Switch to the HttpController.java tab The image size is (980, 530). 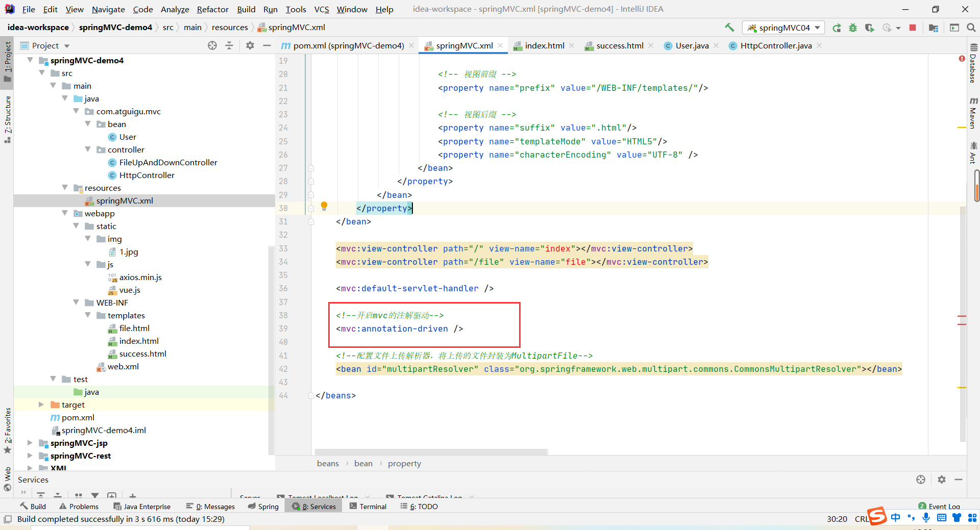776,45
